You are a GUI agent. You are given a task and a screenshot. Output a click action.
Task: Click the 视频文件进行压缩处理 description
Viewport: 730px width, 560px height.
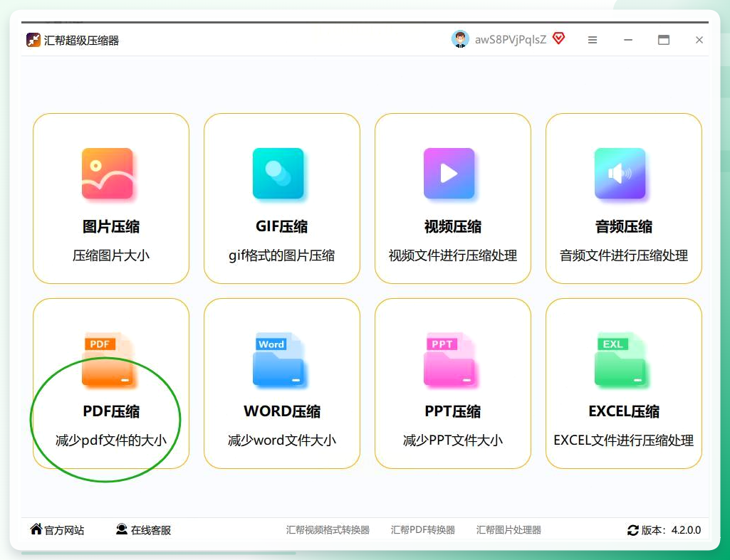452,255
